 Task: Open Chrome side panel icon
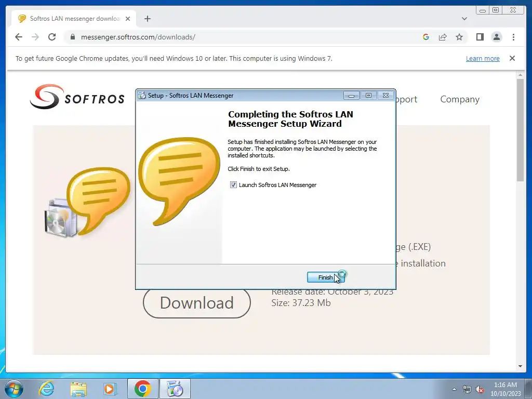[480, 37]
